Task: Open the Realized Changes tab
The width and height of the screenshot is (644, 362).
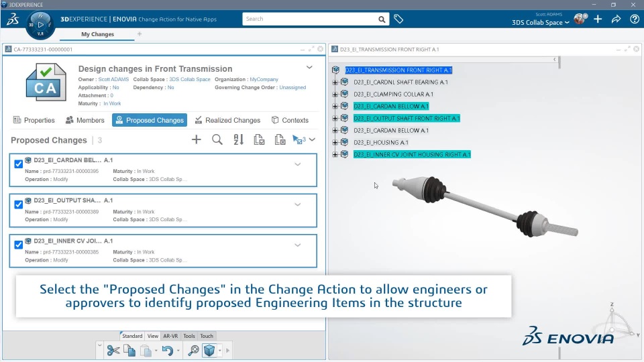Action: pyautogui.click(x=227, y=120)
